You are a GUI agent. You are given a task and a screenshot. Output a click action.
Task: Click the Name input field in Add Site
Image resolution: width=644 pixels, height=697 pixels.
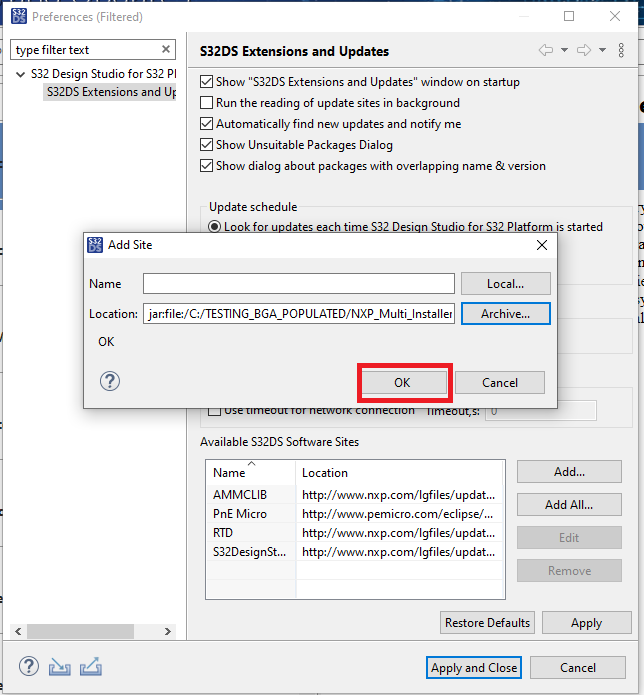coord(298,284)
